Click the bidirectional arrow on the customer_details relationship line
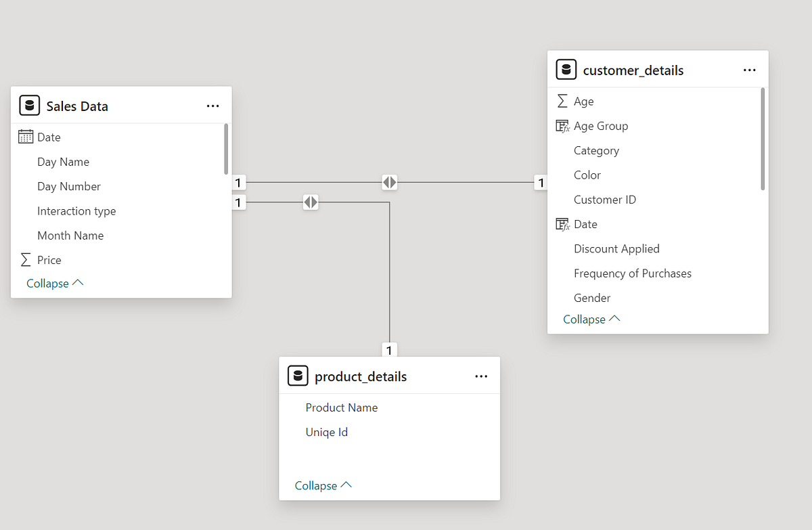Viewport: 812px width, 530px height. (389, 182)
